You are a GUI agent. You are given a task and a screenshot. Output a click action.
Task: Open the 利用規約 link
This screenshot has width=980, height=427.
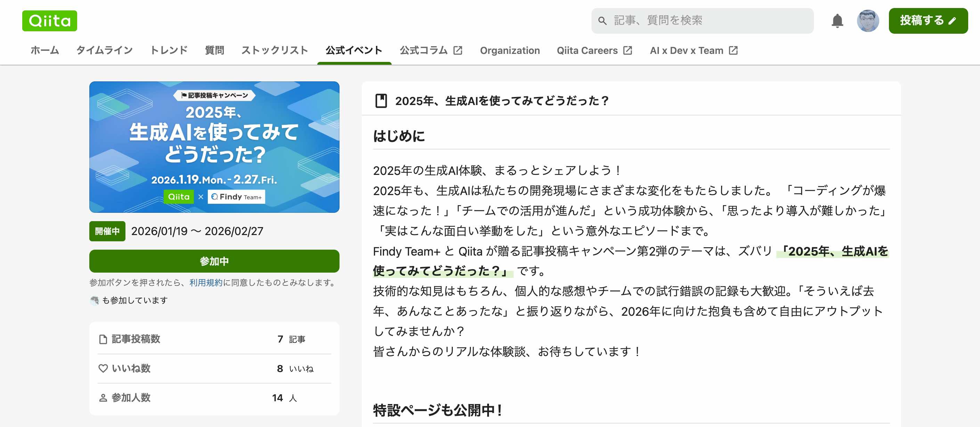(205, 282)
